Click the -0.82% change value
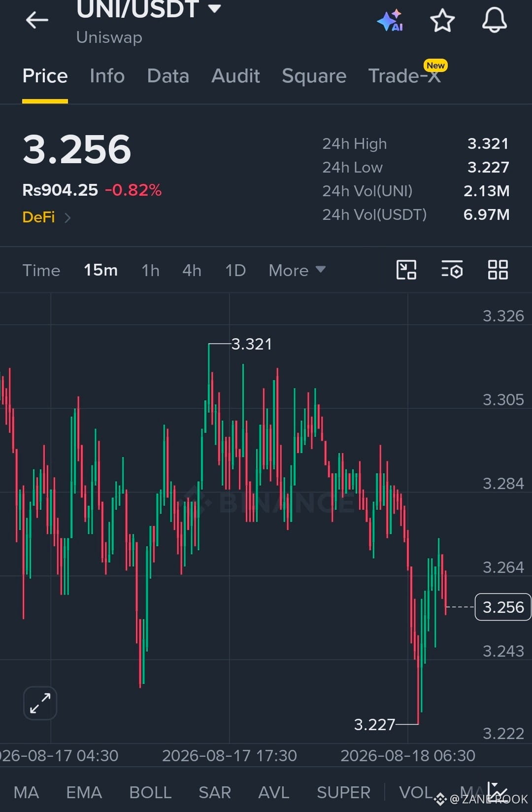Viewport: 532px width, 812px height. click(x=133, y=190)
